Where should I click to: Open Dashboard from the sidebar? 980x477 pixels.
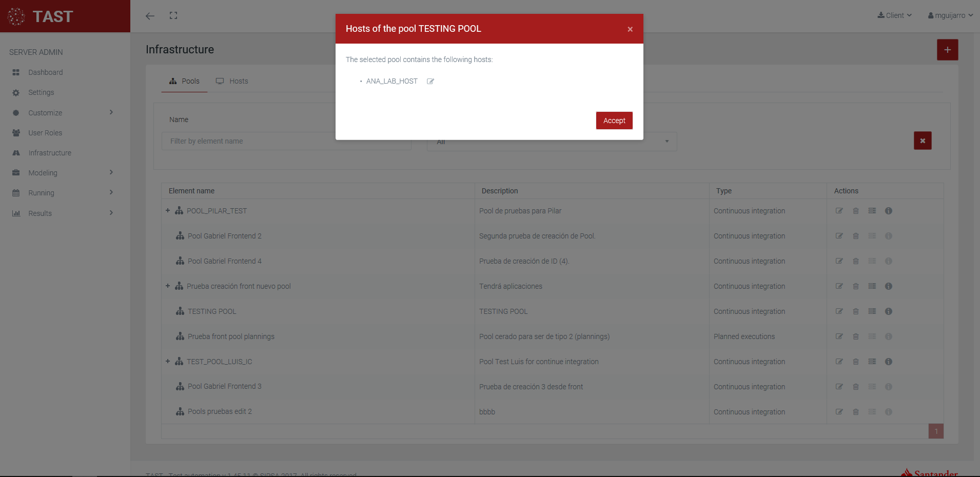46,72
